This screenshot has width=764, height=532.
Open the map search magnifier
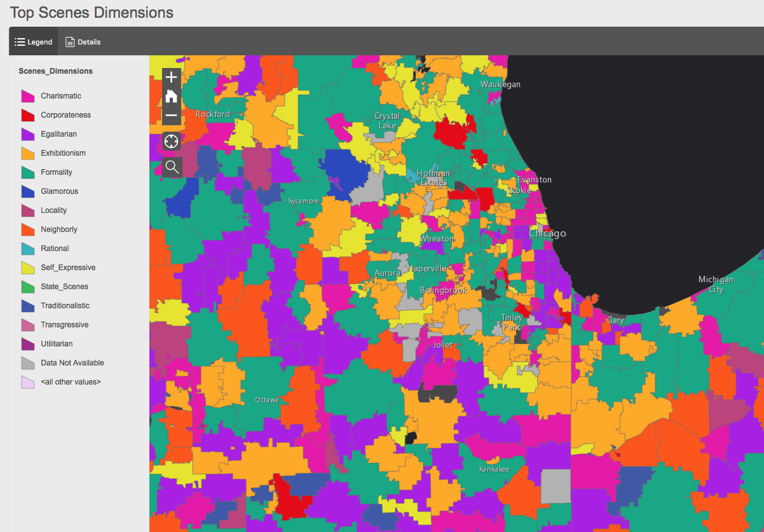(x=172, y=167)
